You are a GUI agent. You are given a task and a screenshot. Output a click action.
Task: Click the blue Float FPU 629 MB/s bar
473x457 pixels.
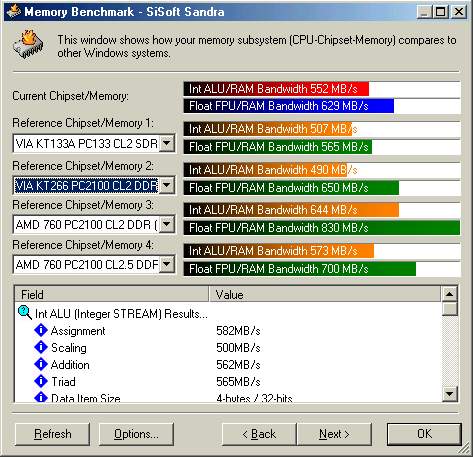[289, 106]
